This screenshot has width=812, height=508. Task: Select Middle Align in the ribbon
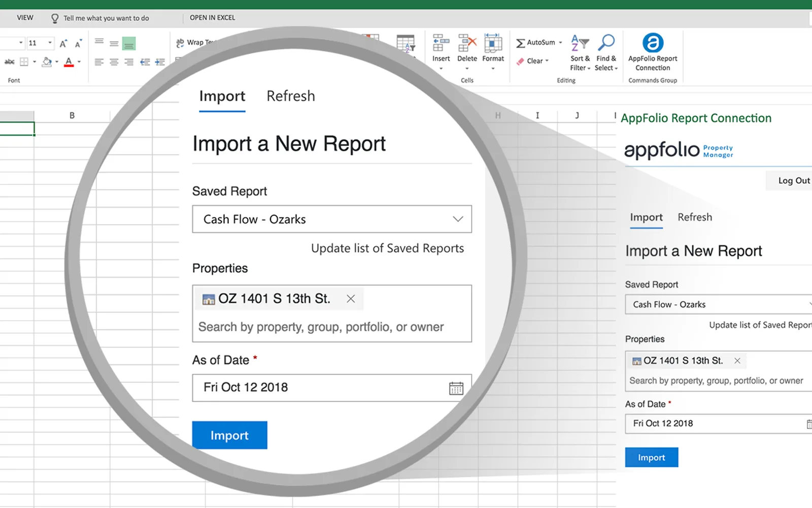click(x=114, y=43)
